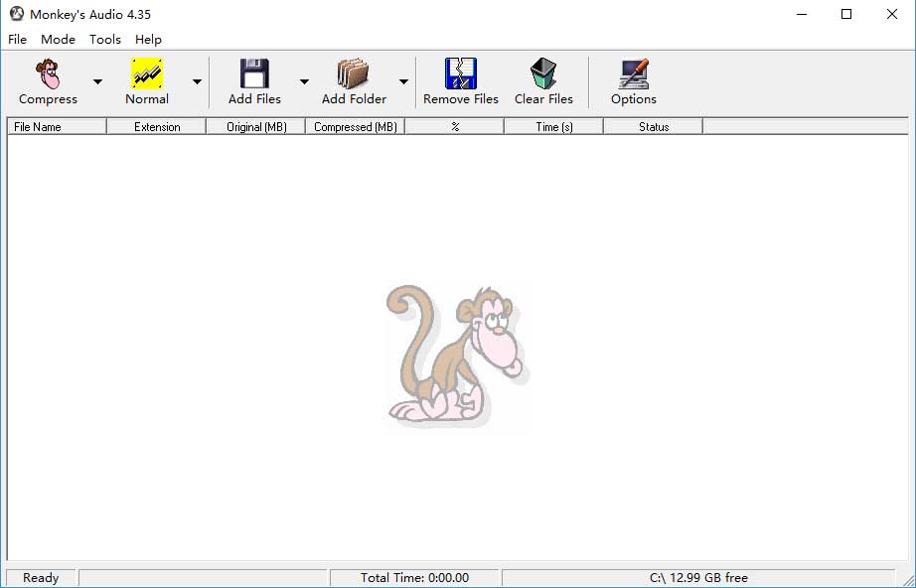The image size is (916, 588).
Task: Sort by the Status column header
Action: [653, 127]
